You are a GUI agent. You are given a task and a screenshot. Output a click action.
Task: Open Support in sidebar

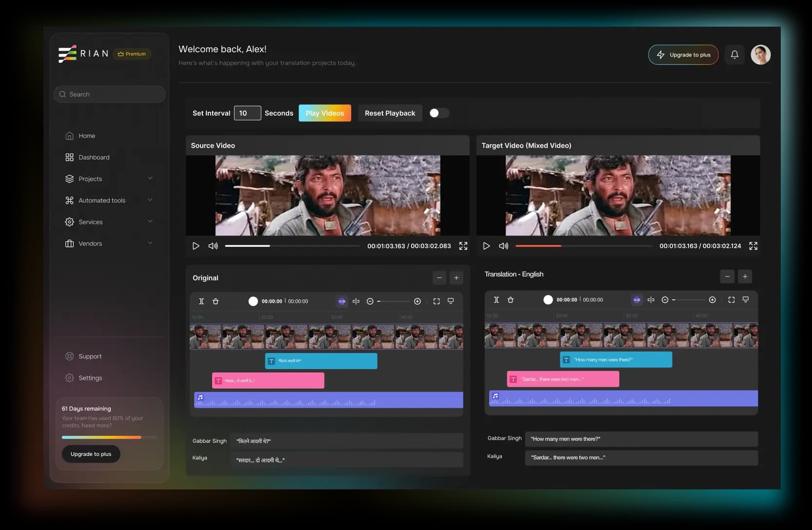click(83, 356)
